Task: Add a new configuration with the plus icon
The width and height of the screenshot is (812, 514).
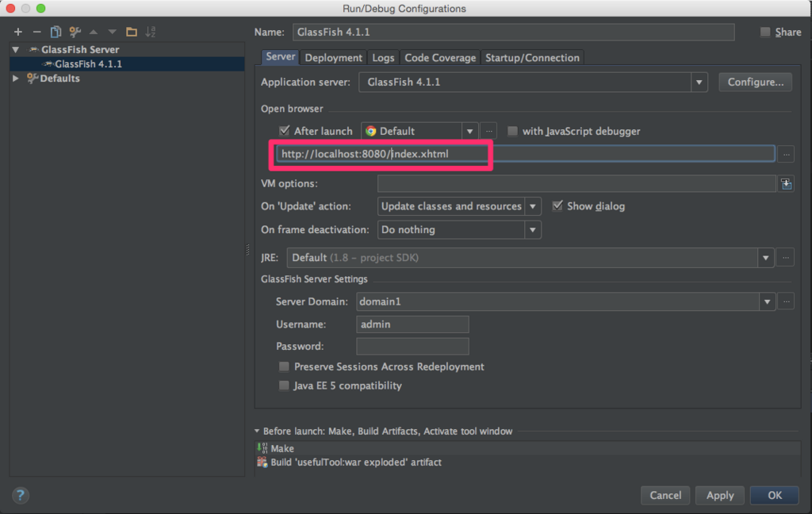Action: click(18, 32)
